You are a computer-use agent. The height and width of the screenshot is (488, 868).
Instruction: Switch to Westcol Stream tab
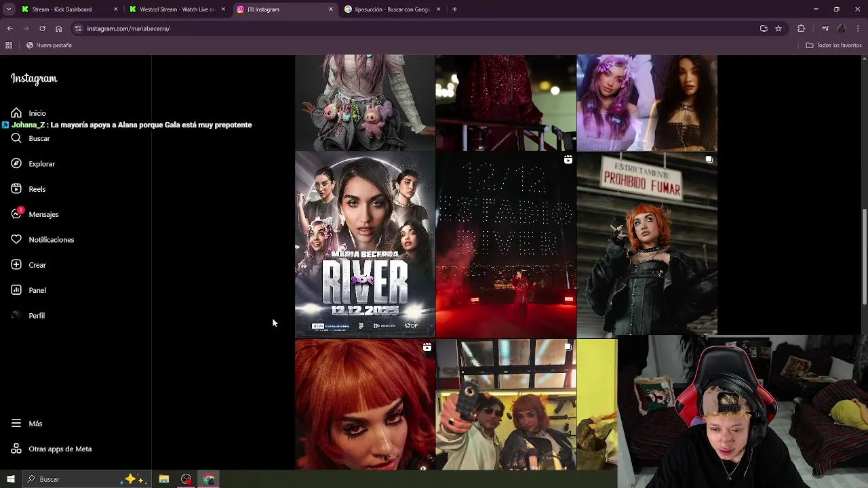click(176, 9)
